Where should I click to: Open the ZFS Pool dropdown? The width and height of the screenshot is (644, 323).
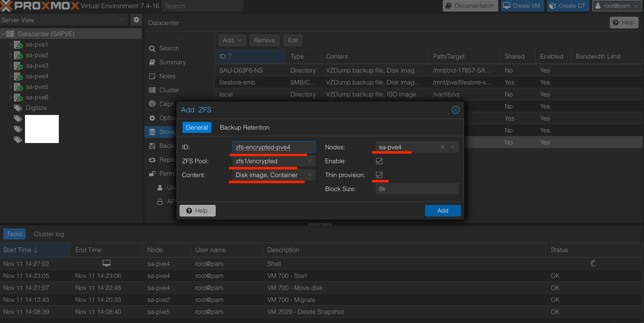pos(310,161)
